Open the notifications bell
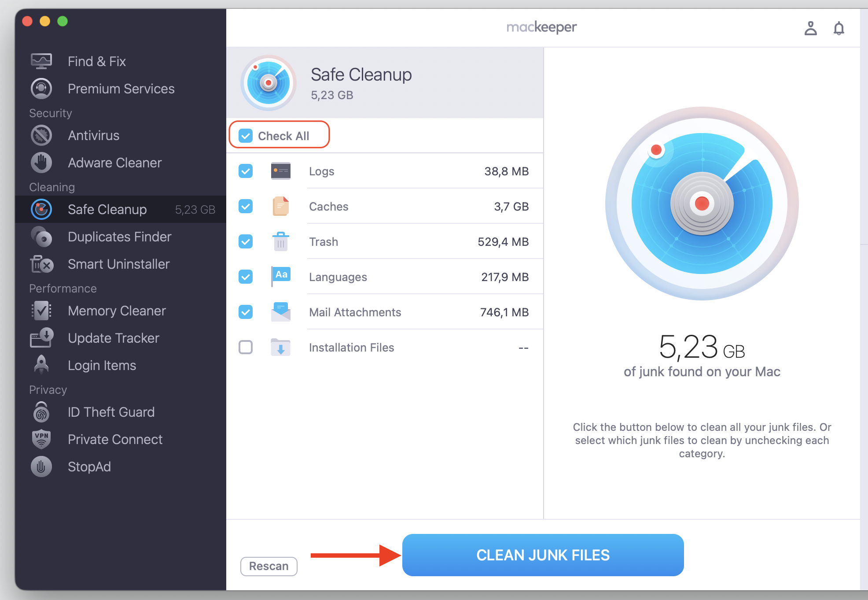Screen dimensions: 868x600 (839, 28)
